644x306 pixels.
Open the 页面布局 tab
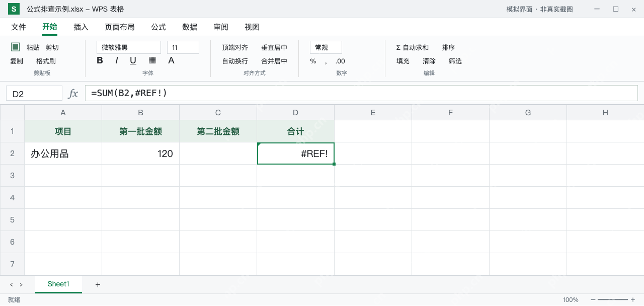tap(120, 27)
